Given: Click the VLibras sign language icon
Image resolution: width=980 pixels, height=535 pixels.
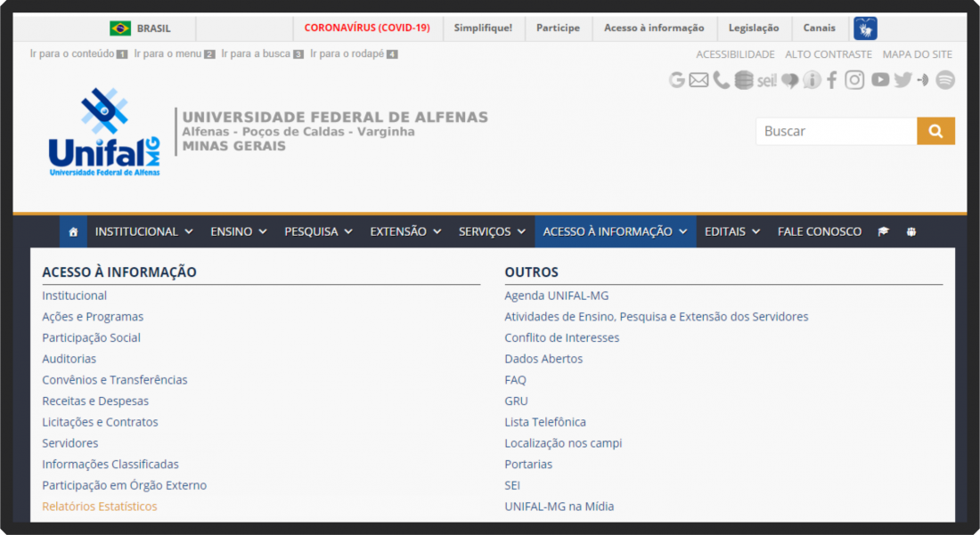Looking at the screenshot, I should (866, 28).
